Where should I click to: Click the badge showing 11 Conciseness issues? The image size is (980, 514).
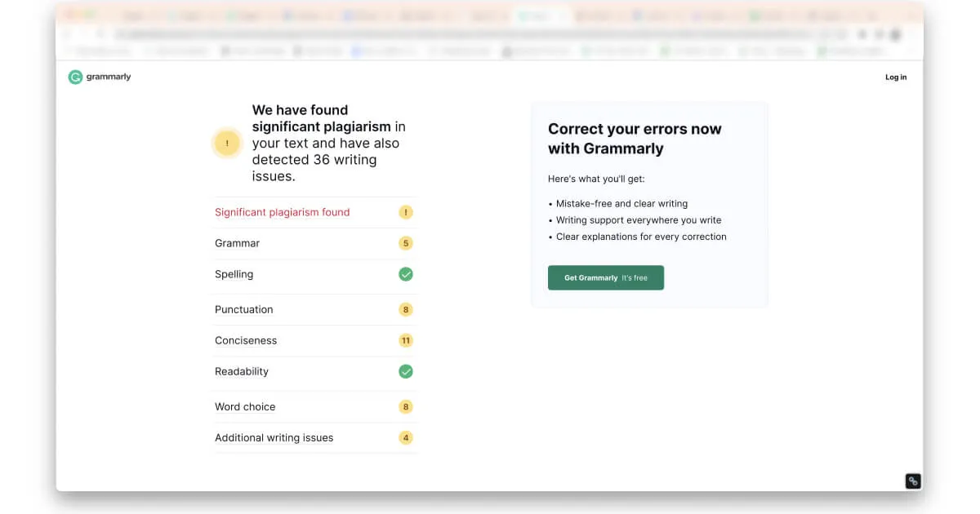406,340
